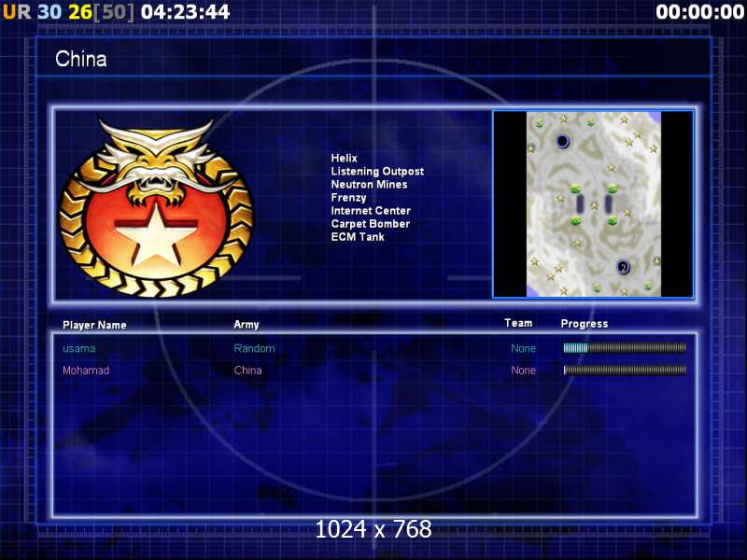
Task: Click Mohamad's loading progress bar
Action: tap(625, 370)
